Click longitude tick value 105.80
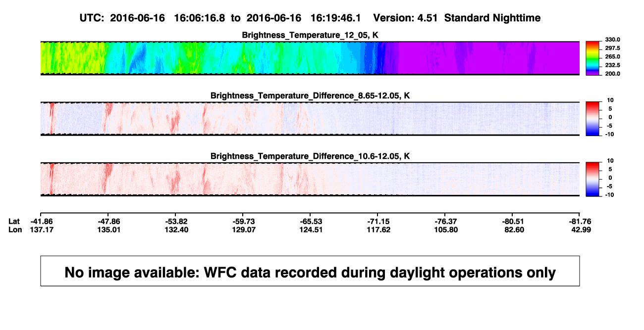Screen dimensions: 644x330 445,230
